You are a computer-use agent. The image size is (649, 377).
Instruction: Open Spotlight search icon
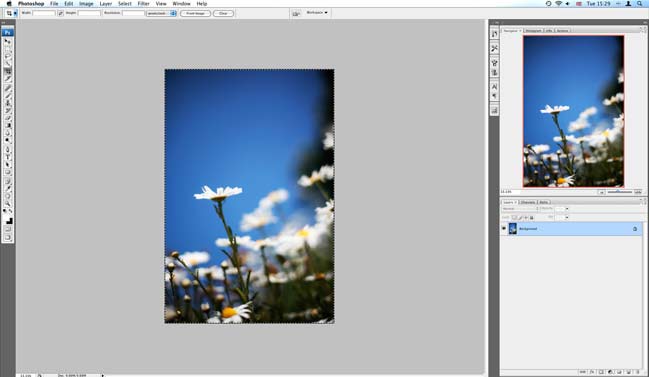(640, 4)
